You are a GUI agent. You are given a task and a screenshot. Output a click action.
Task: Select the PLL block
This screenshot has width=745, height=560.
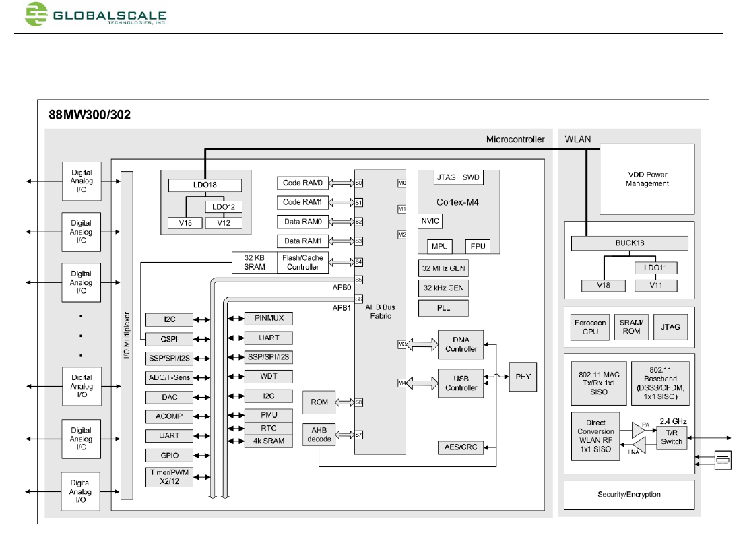[443, 308]
